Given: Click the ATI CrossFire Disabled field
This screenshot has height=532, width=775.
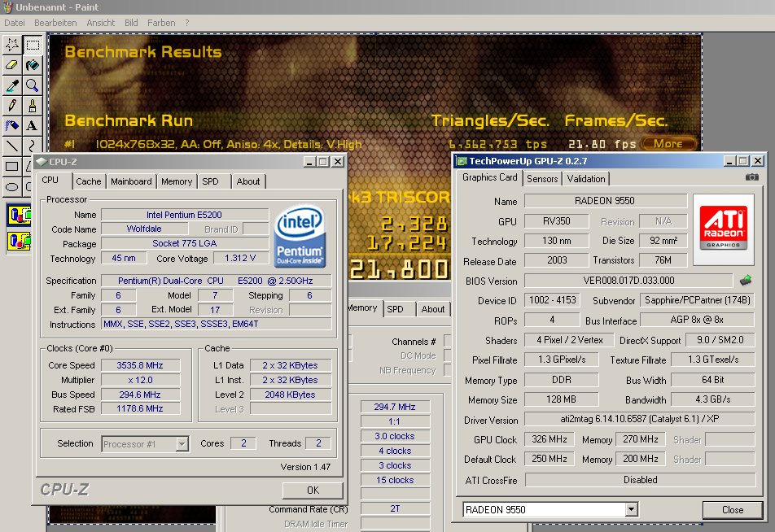Looking at the screenshot, I should (x=640, y=480).
